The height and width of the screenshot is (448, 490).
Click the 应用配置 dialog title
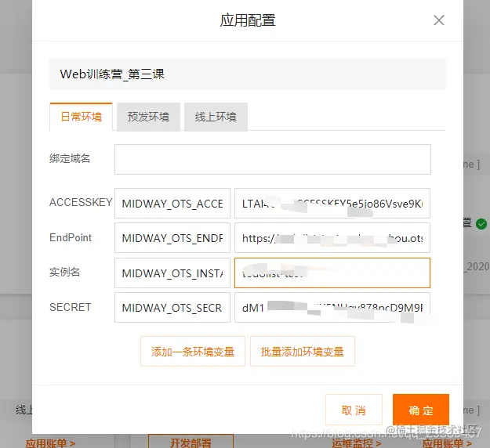click(248, 20)
